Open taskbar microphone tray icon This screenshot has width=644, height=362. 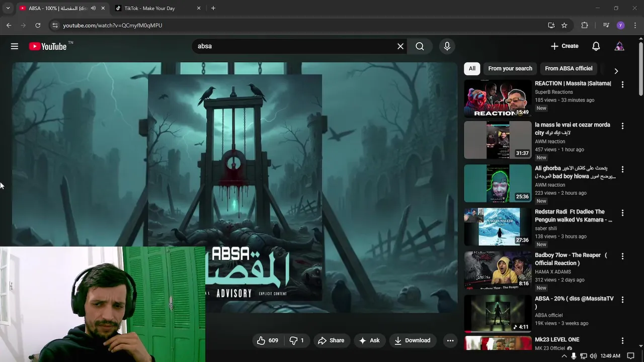coord(574,356)
